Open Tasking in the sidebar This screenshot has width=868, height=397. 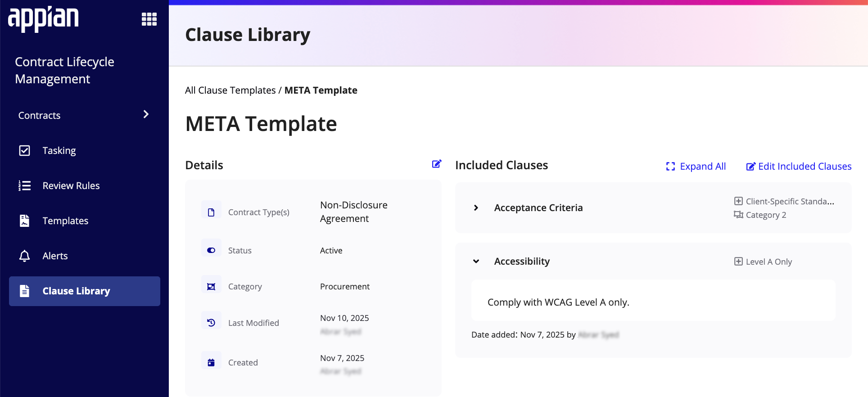pos(85,150)
